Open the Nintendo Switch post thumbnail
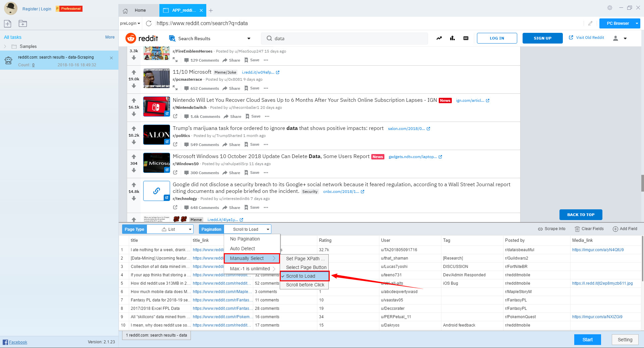Image resolution: width=644 pixels, height=348 pixels. click(x=157, y=107)
